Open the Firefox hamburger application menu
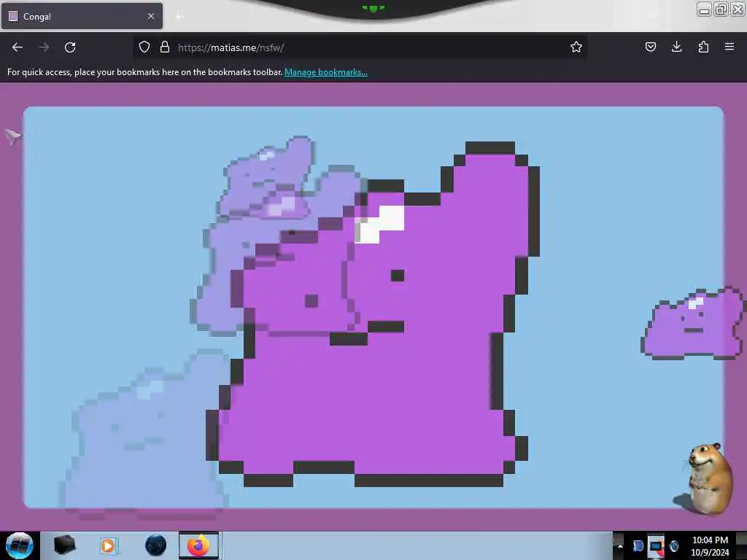747x560 pixels. 729,47
